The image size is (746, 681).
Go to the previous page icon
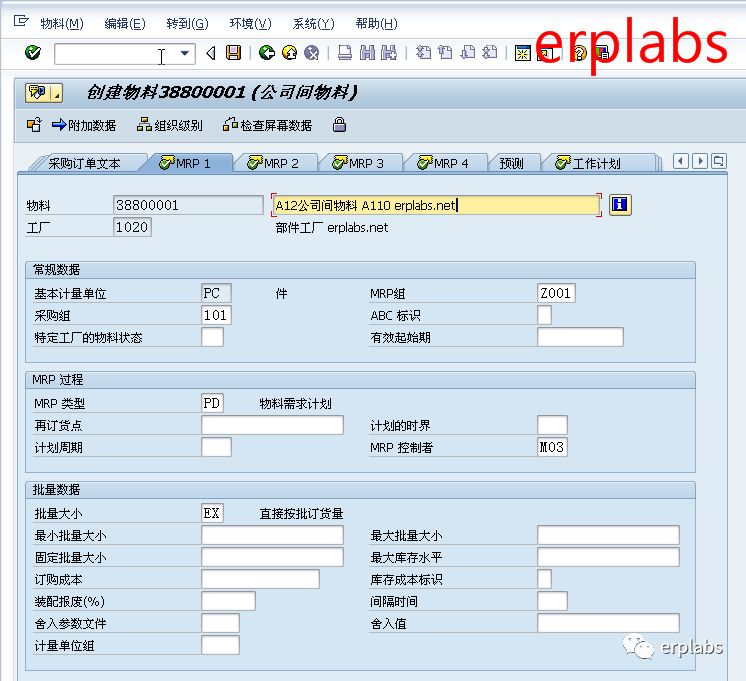pyautogui.click(x=445, y=52)
